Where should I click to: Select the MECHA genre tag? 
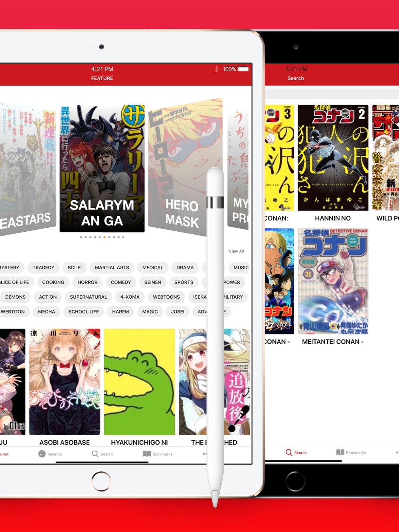(47, 312)
